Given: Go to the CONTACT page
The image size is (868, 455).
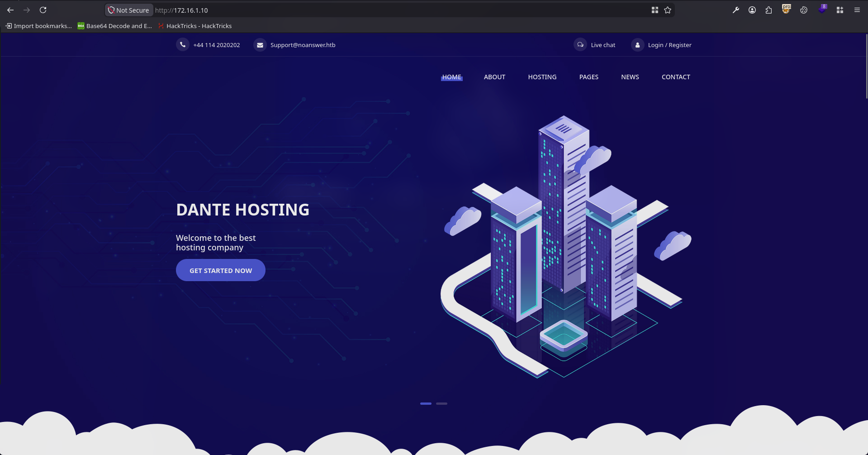Looking at the screenshot, I should coord(676,77).
